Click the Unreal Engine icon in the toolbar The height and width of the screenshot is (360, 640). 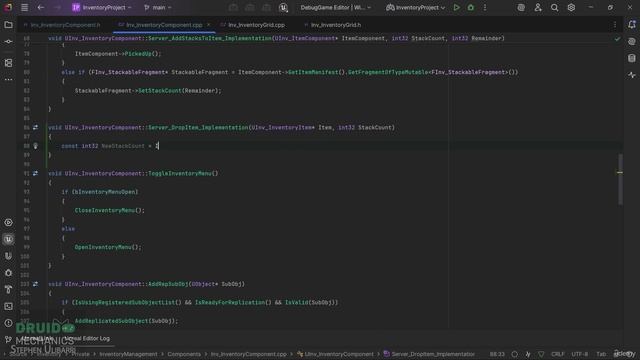point(283,7)
